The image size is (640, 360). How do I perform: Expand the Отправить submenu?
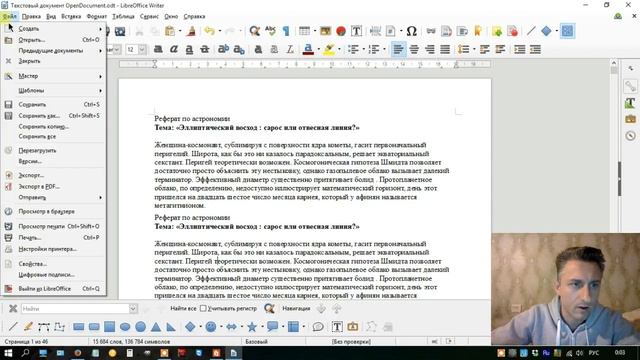click(53, 198)
